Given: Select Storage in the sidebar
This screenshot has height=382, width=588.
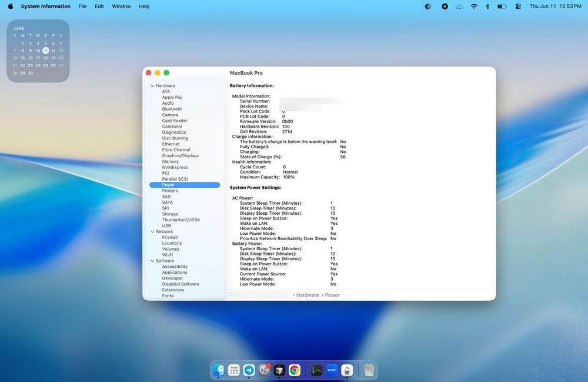Looking at the screenshot, I should point(170,214).
